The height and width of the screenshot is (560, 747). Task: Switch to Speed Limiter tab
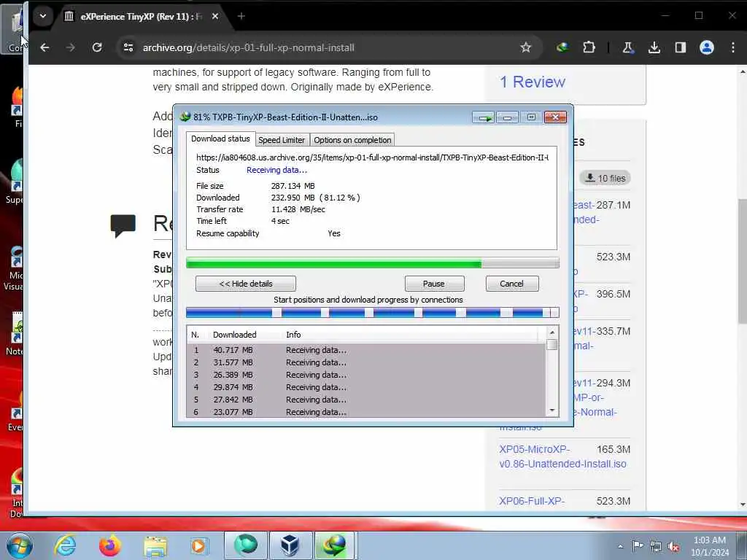pos(282,140)
